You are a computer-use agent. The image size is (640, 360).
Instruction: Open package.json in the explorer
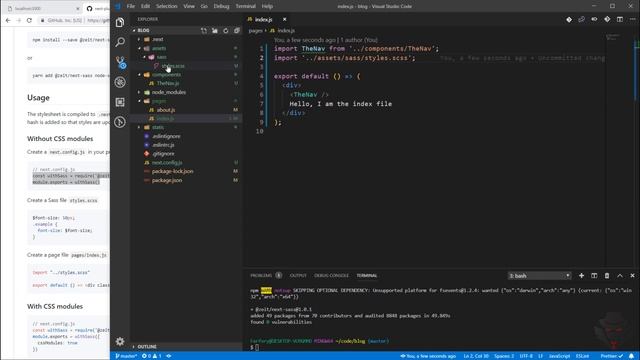tap(167, 180)
